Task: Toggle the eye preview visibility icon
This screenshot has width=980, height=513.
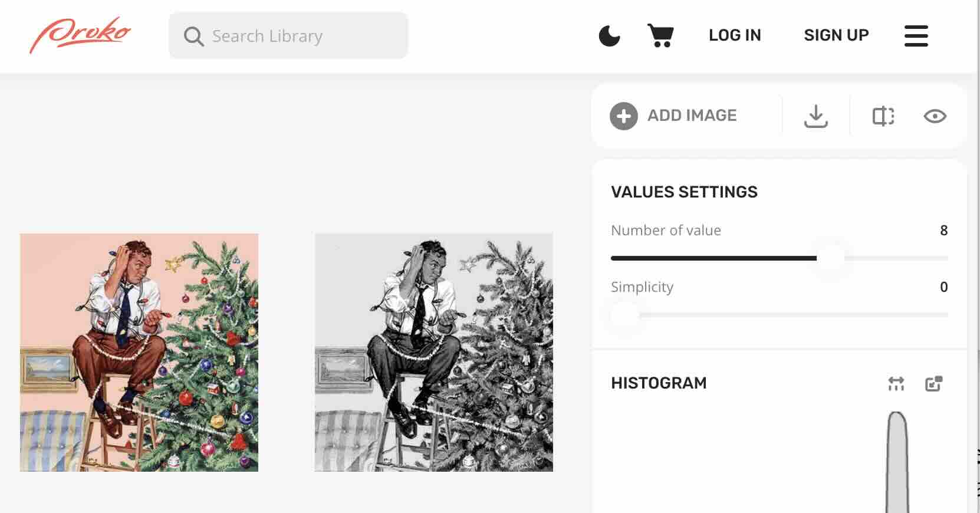Action: [935, 116]
